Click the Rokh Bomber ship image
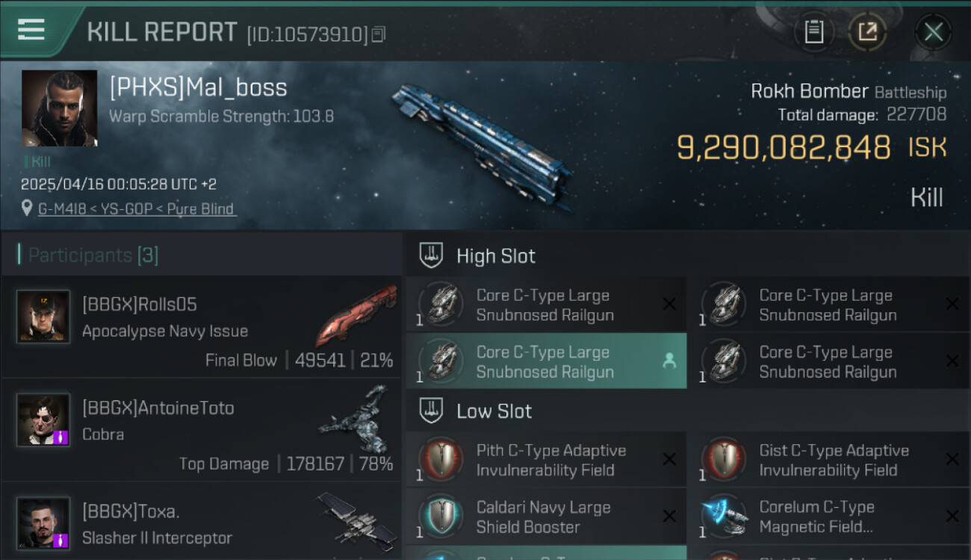This screenshot has height=560, width=971. tap(482, 146)
